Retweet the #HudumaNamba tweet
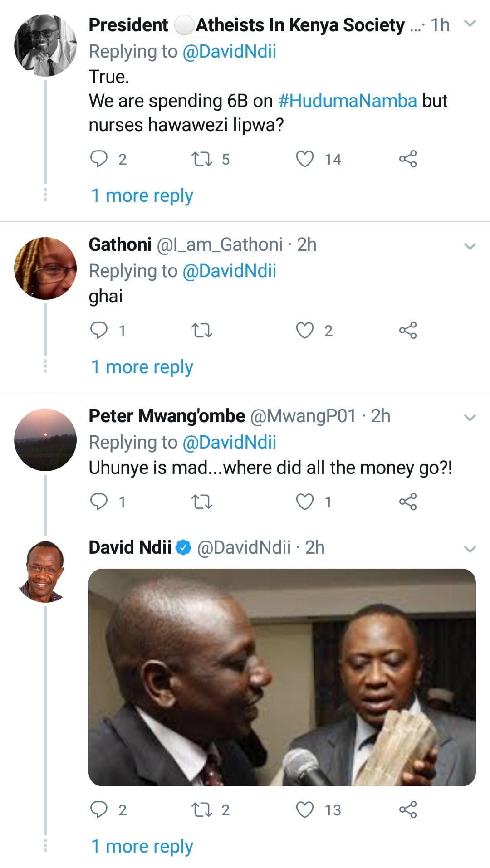The height and width of the screenshot is (868, 490). (202, 159)
